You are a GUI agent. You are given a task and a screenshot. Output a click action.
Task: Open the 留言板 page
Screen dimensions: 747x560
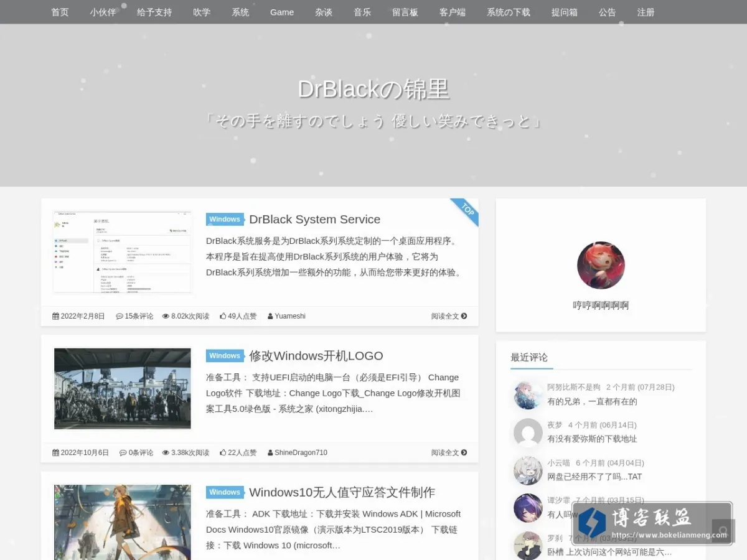pyautogui.click(x=405, y=12)
